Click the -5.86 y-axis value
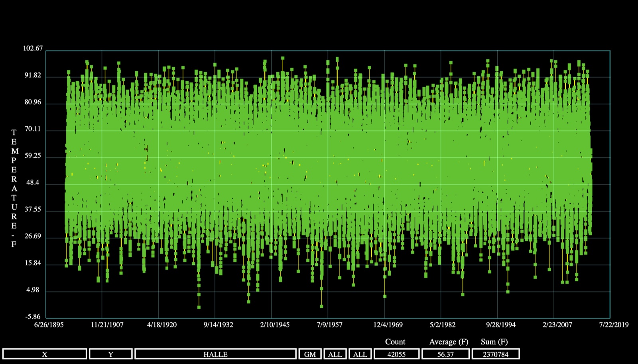Image resolution: width=638 pixels, height=364 pixels. [33, 317]
